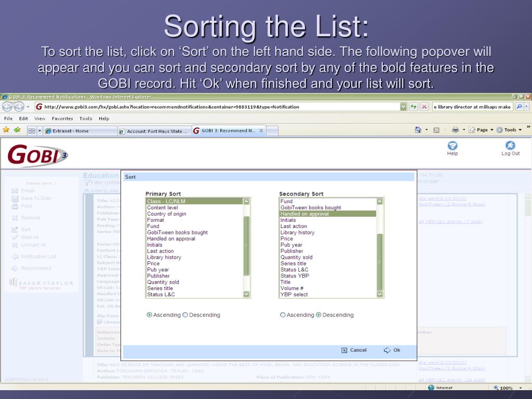
Task: Click the Mark All link in sidebar
Action: pos(30,237)
